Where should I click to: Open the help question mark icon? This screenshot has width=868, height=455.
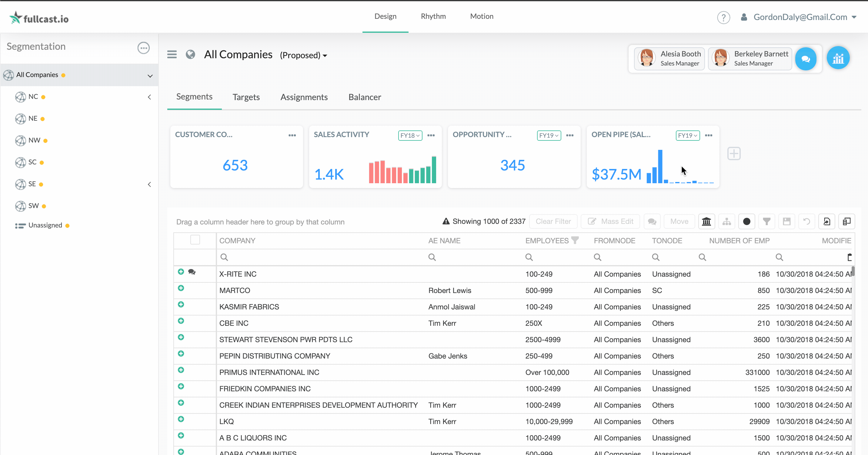(x=723, y=18)
